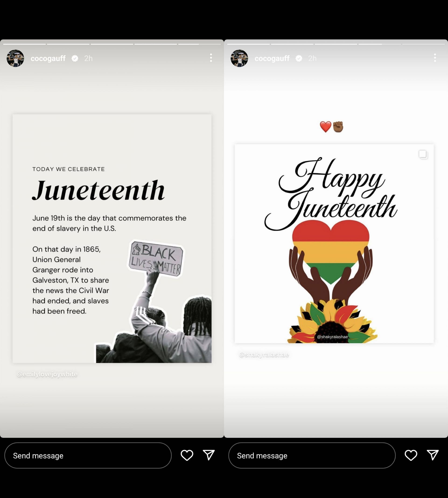Open cocogauff username on left story
The height and width of the screenshot is (498, 448).
pyautogui.click(x=48, y=58)
